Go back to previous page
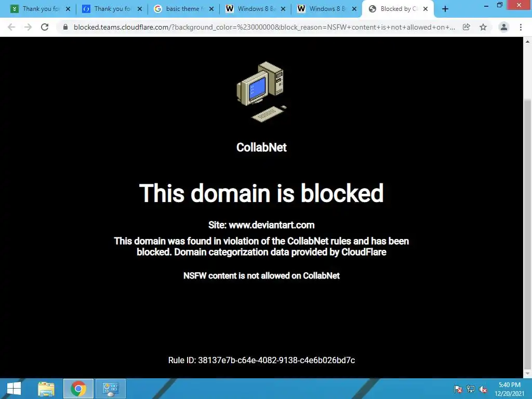The height and width of the screenshot is (399, 532). 11,27
